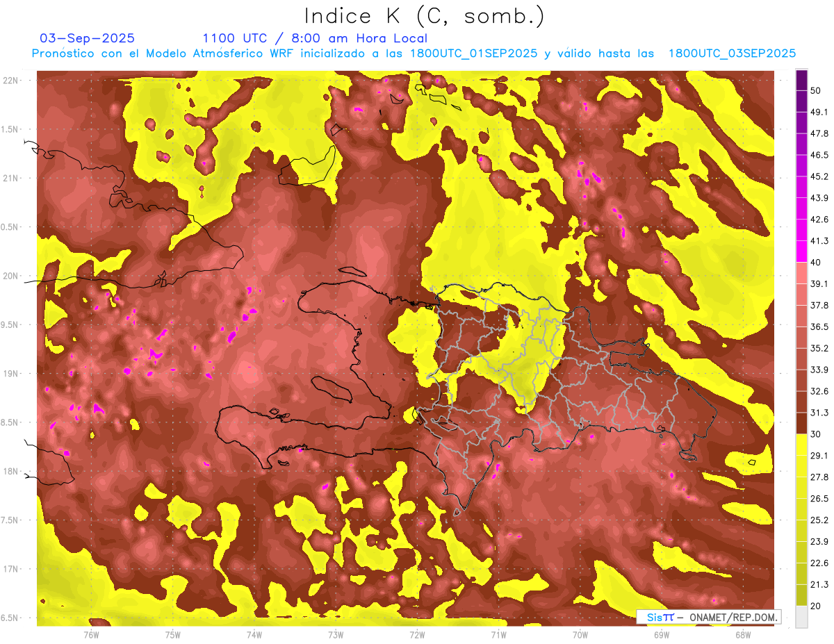This screenshot has height=644, width=834.
Task: Click the map title "Indice K (C, somb.)"
Action: tap(425, 16)
